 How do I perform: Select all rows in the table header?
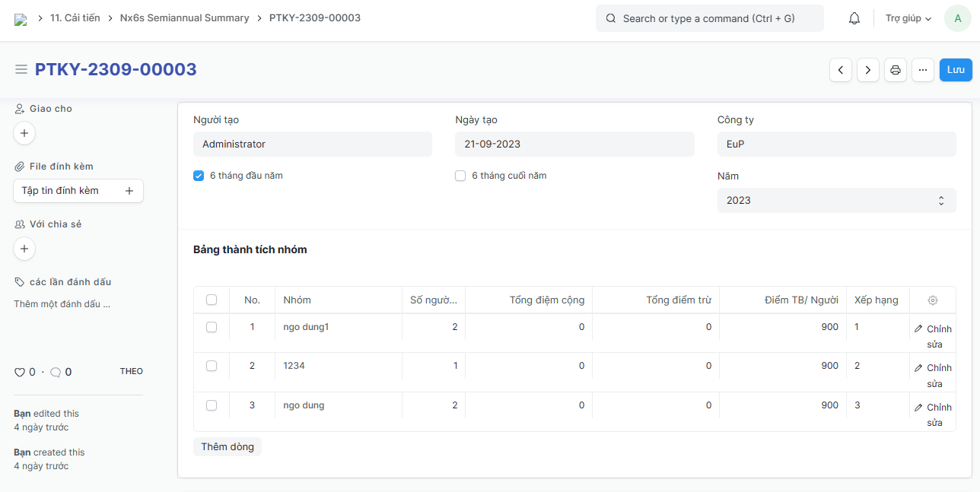tap(212, 300)
